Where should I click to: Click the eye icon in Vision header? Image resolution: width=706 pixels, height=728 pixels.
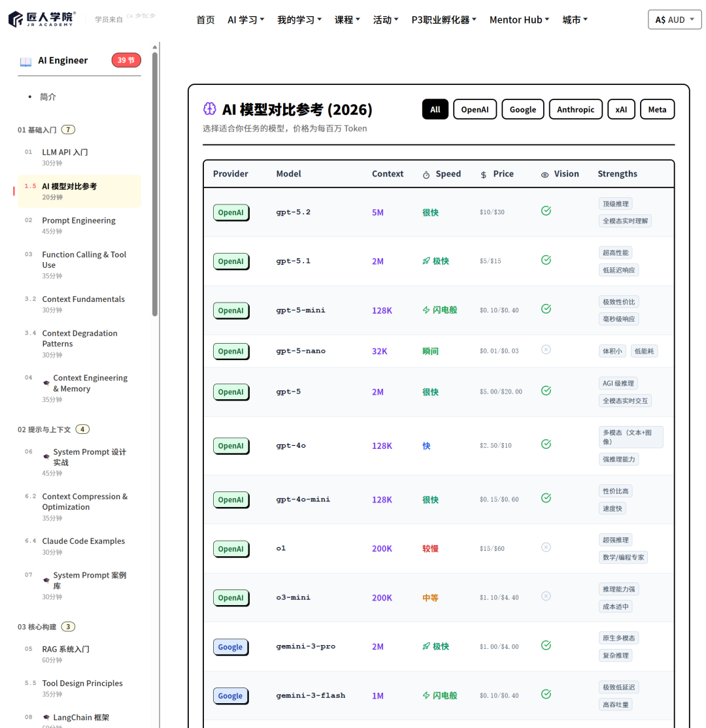pos(545,174)
